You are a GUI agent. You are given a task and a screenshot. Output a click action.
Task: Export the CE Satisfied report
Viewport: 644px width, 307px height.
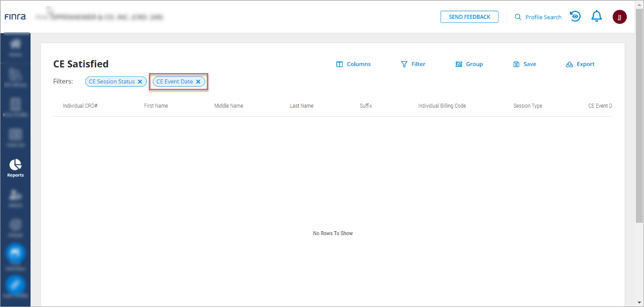click(580, 64)
